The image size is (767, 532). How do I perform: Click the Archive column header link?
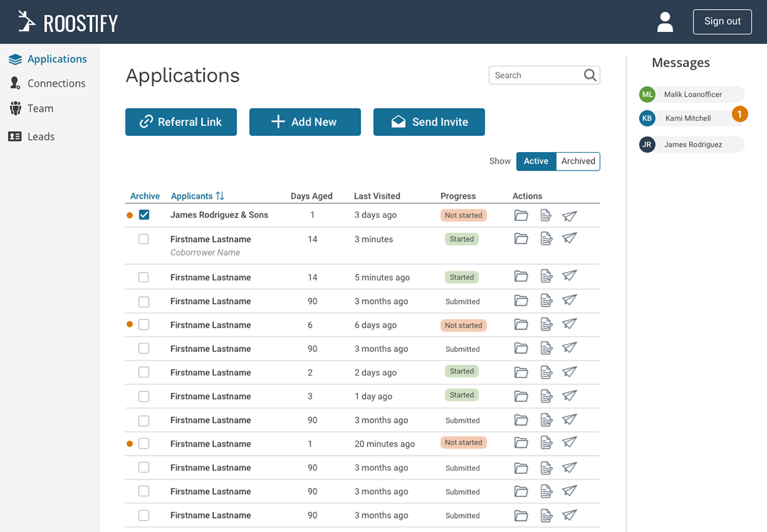145,196
